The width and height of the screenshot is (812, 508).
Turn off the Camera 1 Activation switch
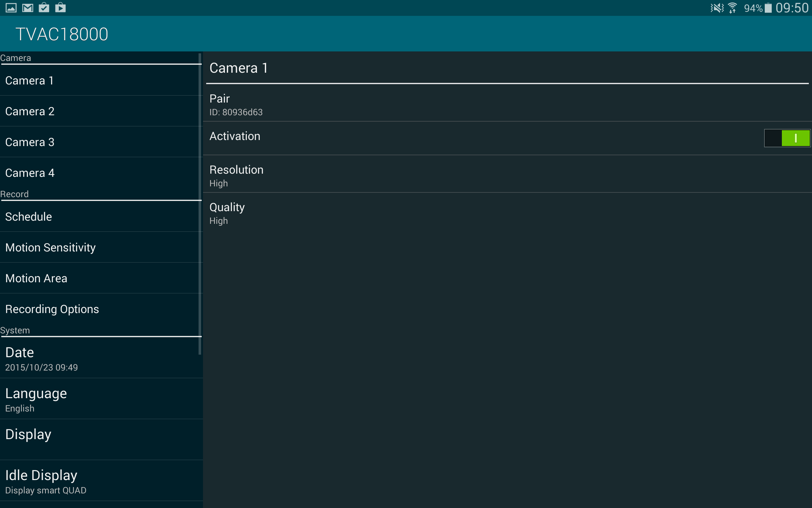tap(787, 138)
